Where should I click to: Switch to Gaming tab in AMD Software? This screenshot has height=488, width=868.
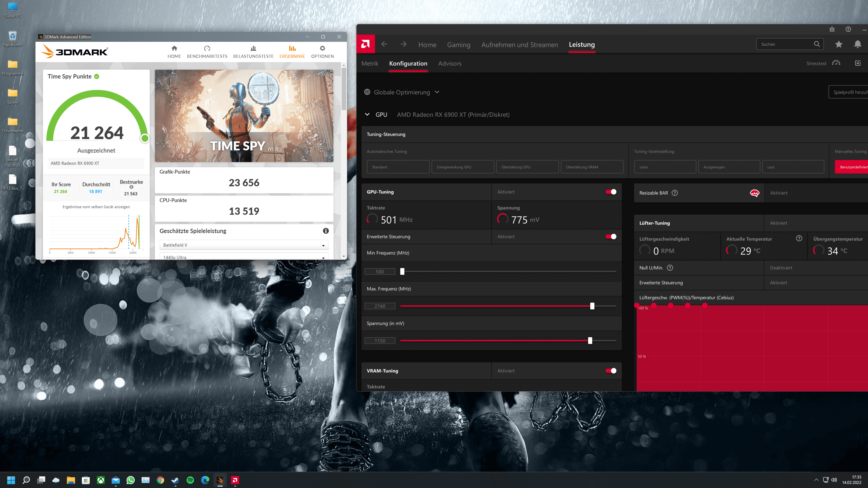click(458, 45)
